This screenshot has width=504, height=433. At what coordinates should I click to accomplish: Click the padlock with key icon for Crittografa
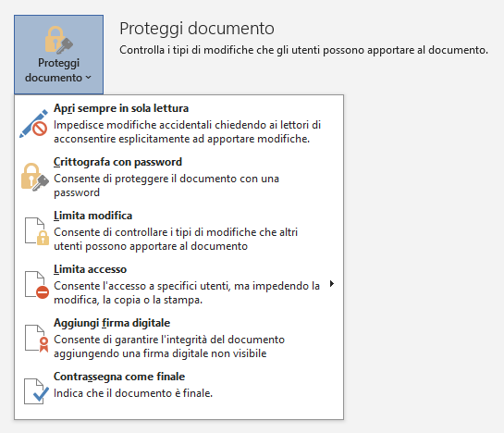pyautogui.click(x=35, y=177)
